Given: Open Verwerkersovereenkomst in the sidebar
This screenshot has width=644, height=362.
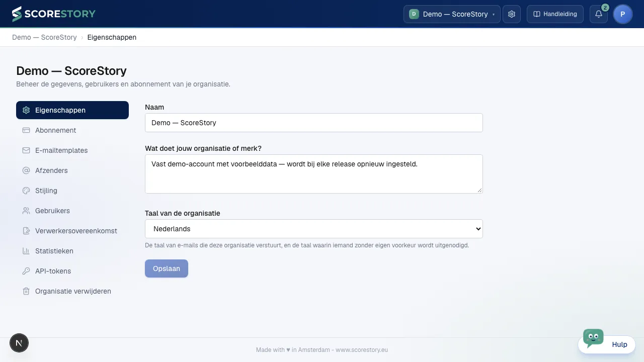Looking at the screenshot, I should click(x=72, y=231).
